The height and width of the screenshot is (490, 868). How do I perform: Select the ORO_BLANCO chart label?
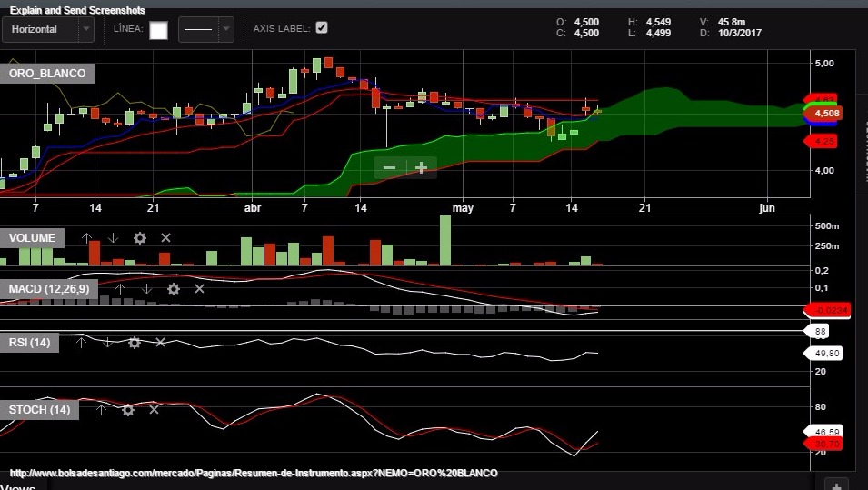[47, 74]
